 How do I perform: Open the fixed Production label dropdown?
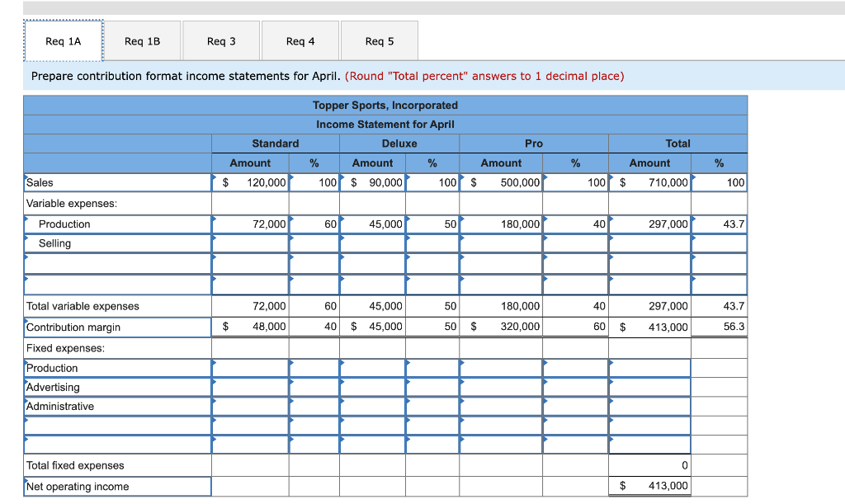[x=117, y=368]
